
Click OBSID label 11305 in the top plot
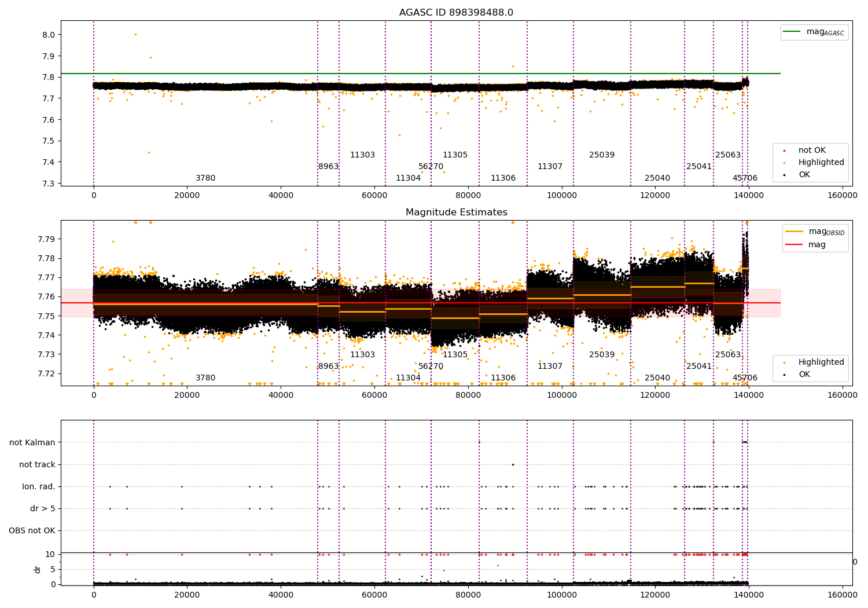(455, 155)
